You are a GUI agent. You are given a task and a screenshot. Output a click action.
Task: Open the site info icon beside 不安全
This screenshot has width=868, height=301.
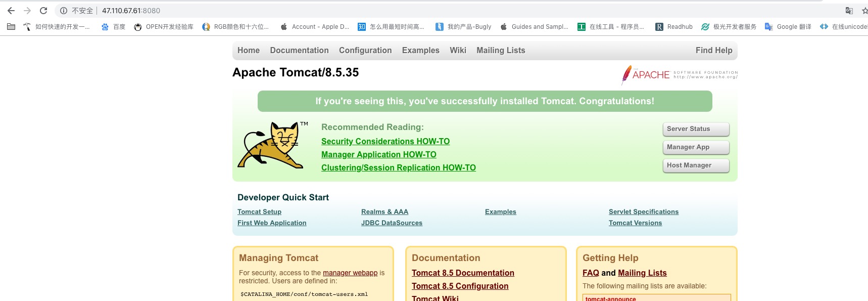pyautogui.click(x=64, y=11)
